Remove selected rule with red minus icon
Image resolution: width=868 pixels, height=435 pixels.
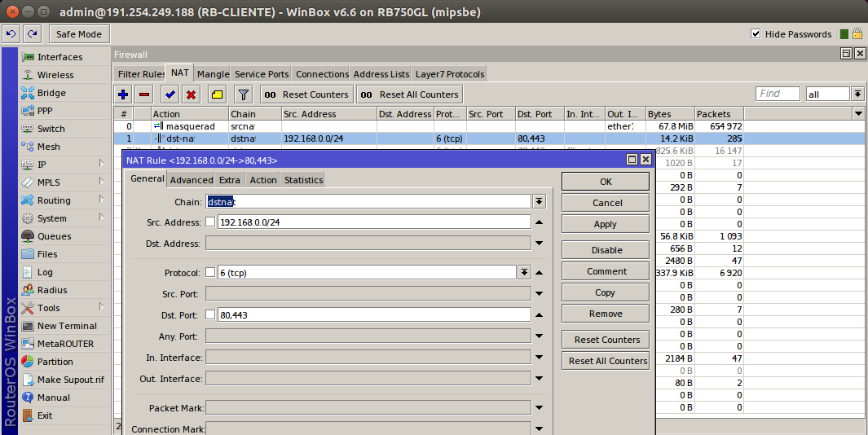tap(144, 94)
